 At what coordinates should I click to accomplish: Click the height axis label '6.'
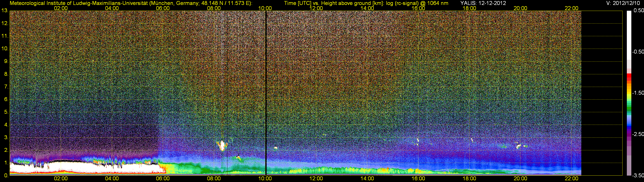tap(6, 99)
